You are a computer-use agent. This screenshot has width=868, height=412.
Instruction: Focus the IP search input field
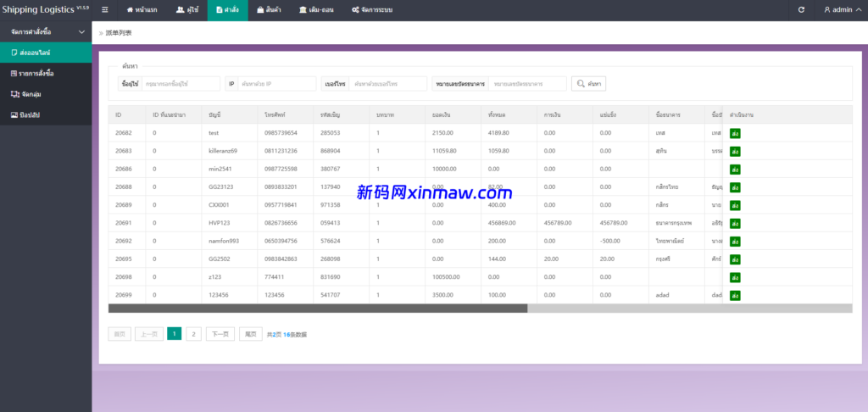[277, 84]
